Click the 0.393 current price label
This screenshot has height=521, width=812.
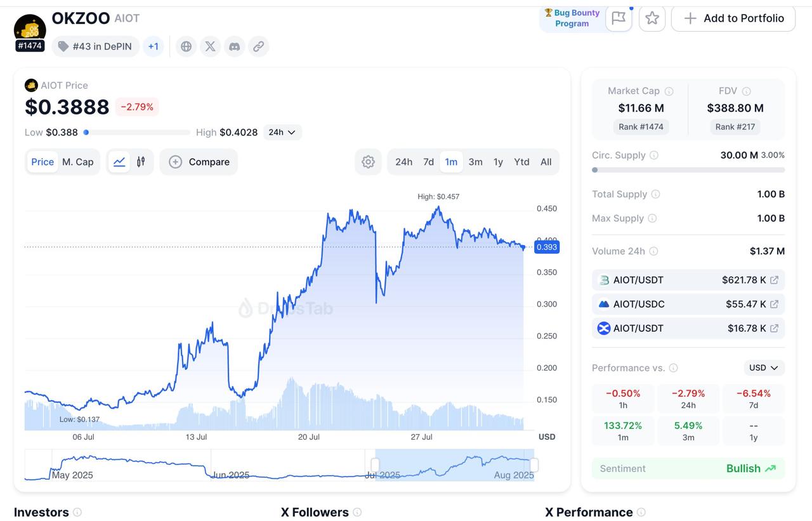pos(547,247)
